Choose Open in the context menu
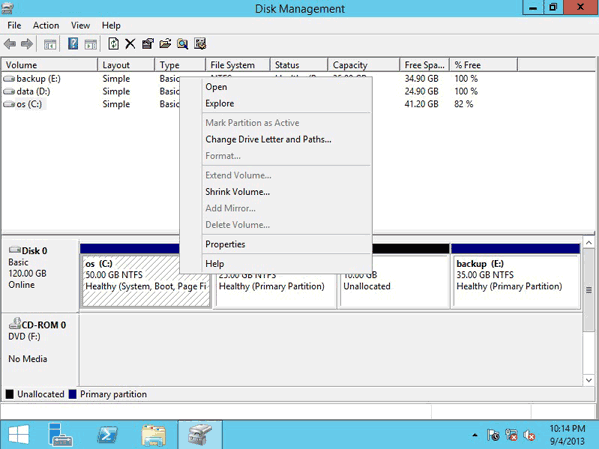Image resolution: width=599 pixels, height=449 pixels. [x=276, y=87]
